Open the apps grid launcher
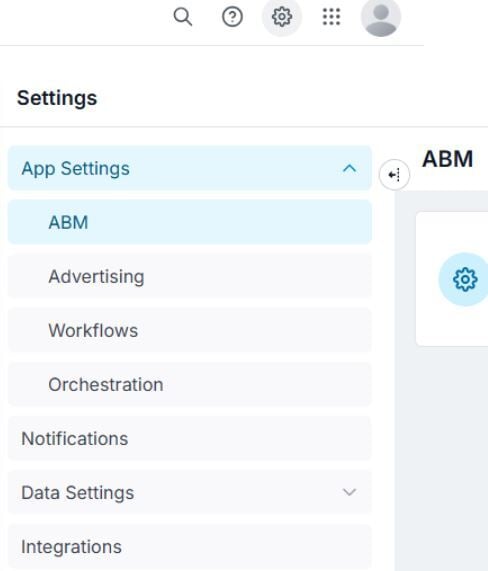 coord(331,17)
